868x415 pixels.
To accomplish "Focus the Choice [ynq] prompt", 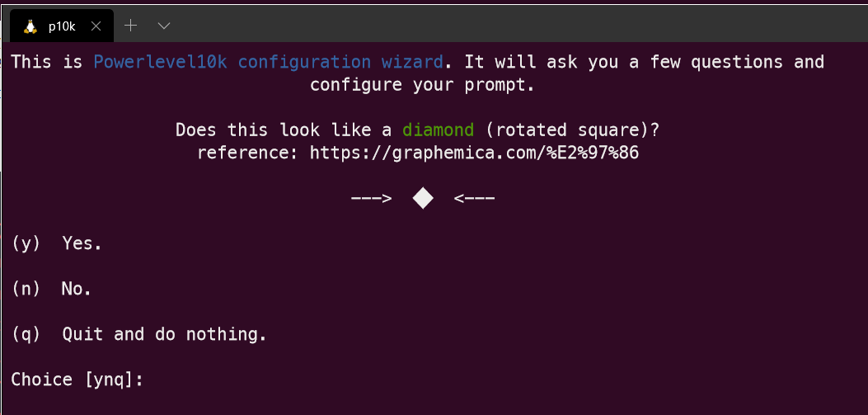I will tap(77, 380).
